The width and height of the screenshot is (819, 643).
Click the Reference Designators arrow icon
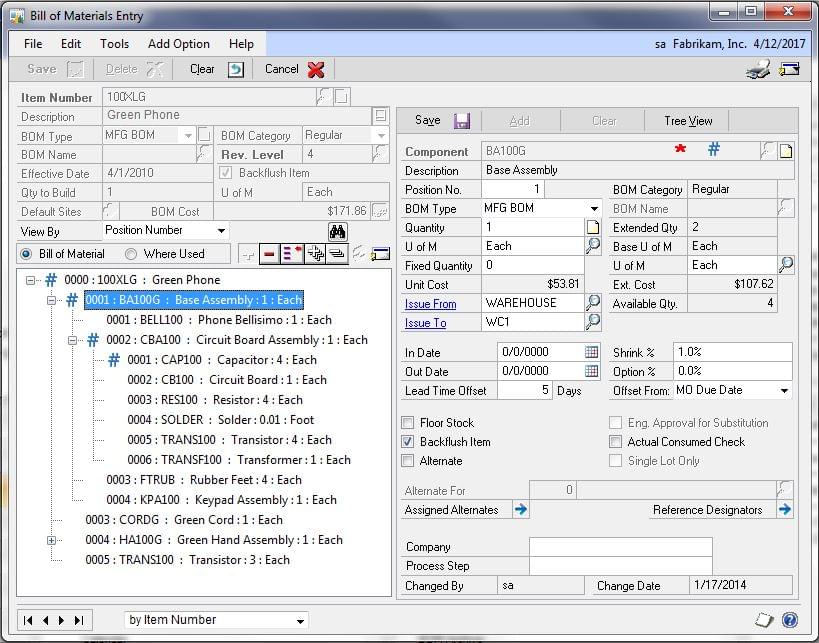(x=785, y=510)
